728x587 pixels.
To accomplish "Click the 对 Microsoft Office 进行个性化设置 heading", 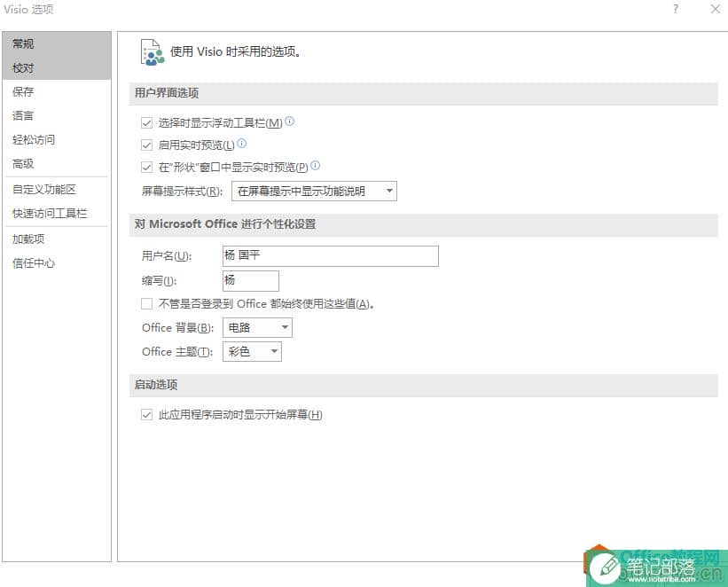I will point(225,224).
